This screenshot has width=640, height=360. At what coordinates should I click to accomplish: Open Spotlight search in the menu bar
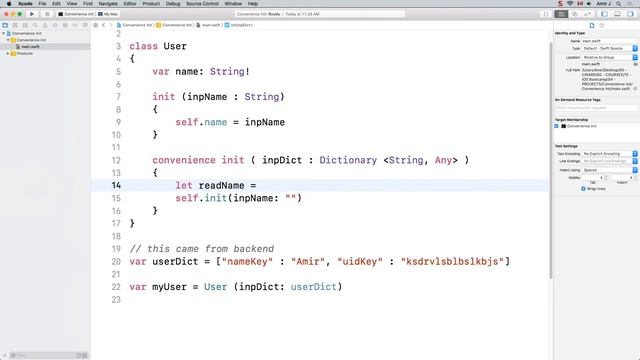(619, 4)
